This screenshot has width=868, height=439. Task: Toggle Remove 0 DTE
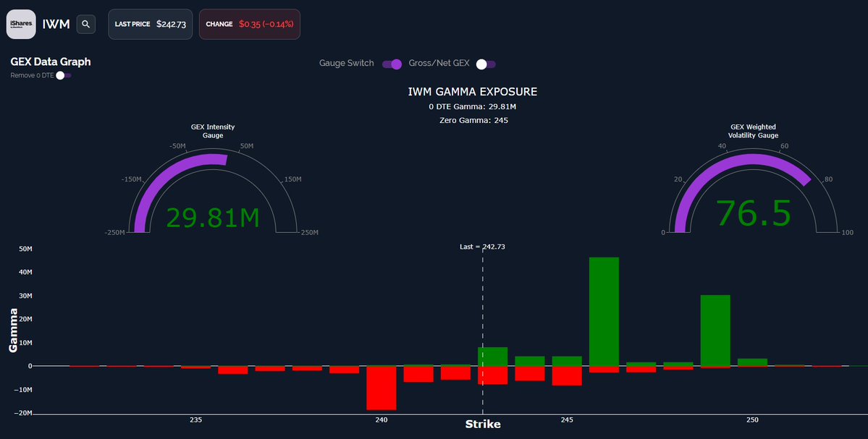(x=62, y=75)
